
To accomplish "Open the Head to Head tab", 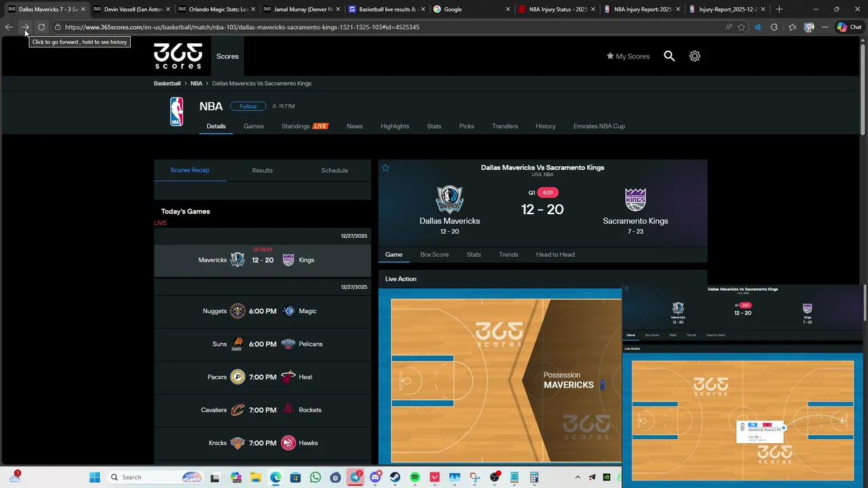I will pos(555,255).
